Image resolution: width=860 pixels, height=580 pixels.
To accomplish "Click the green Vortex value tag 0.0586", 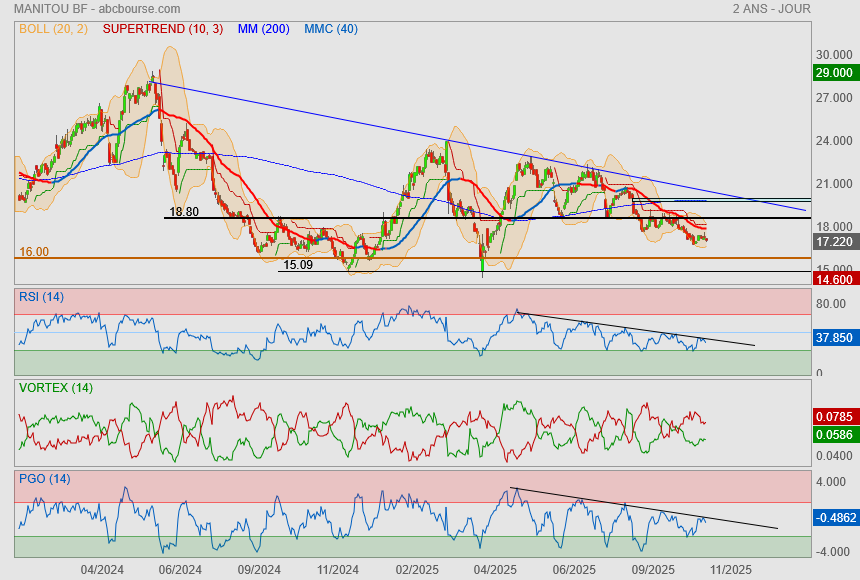I will pos(834,434).
